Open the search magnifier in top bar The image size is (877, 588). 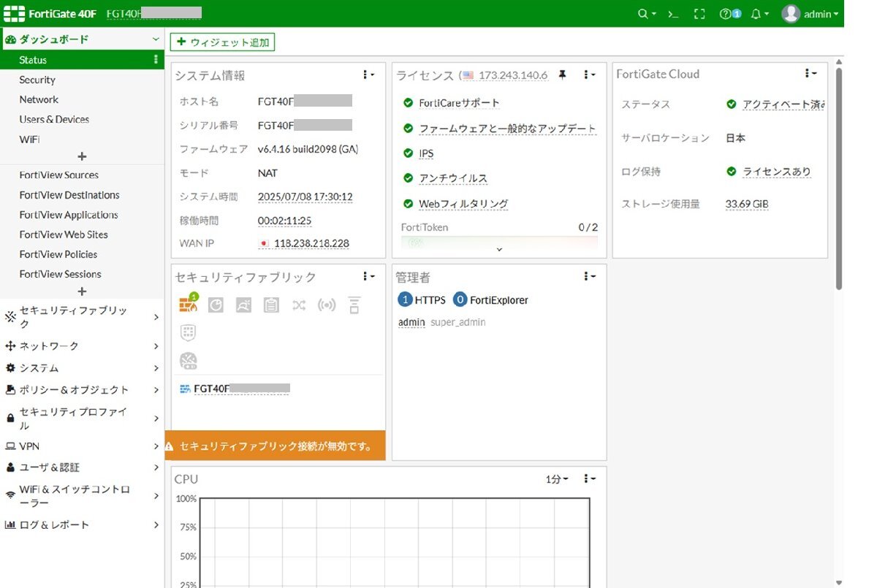[x=643, y=14]
